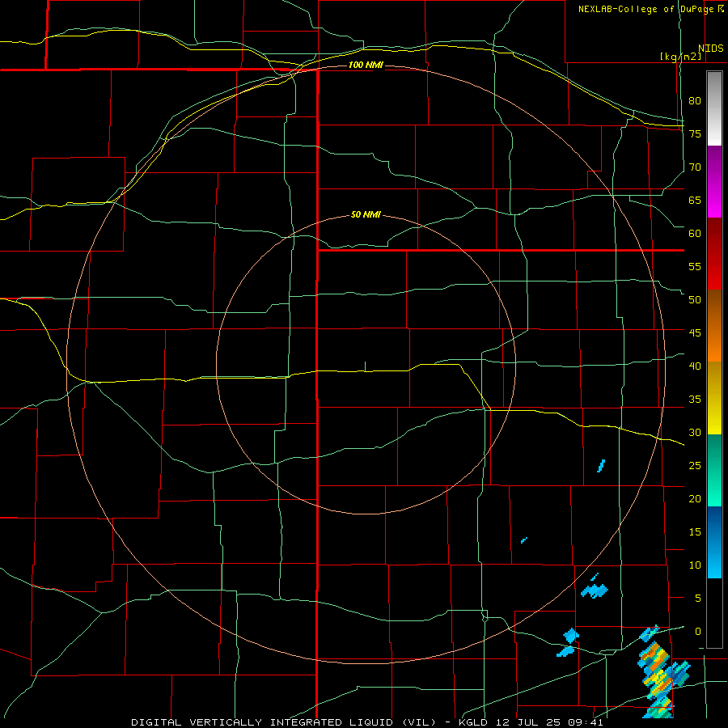This screenshot has width=728, height=728.
Task: Click the "55" value on the color scale
Action: tap(695, 266)
